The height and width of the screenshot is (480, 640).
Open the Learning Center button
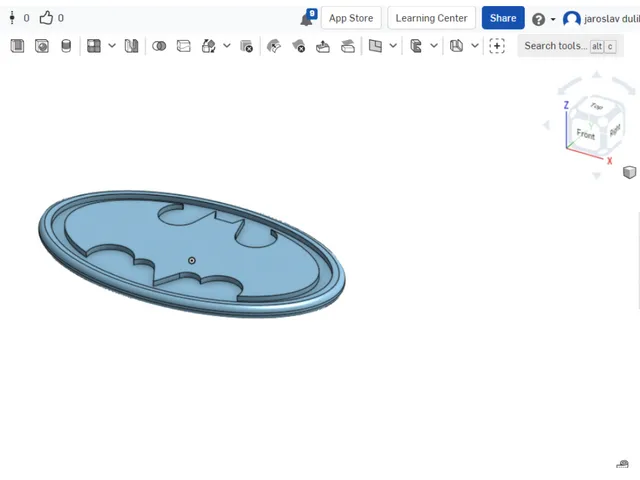(431, 18)
